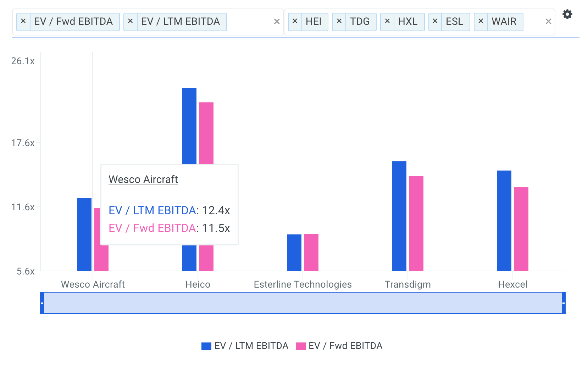
Task: Click the ESL ticker label
Action: click(x=454, y=22)
